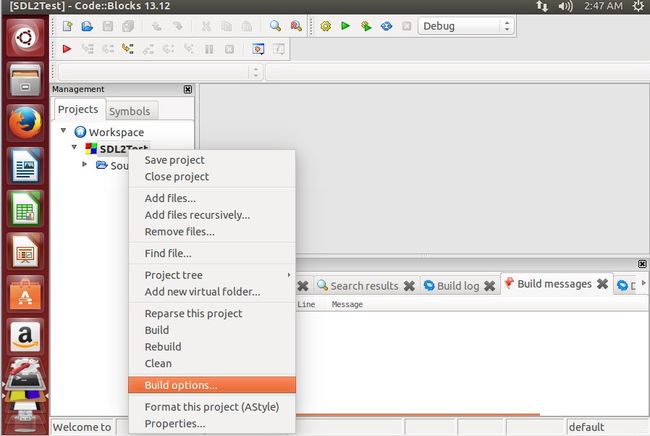Show more log tabs with the right arrow
Viewport: 650px width, 436px height.
click(643, 283)
